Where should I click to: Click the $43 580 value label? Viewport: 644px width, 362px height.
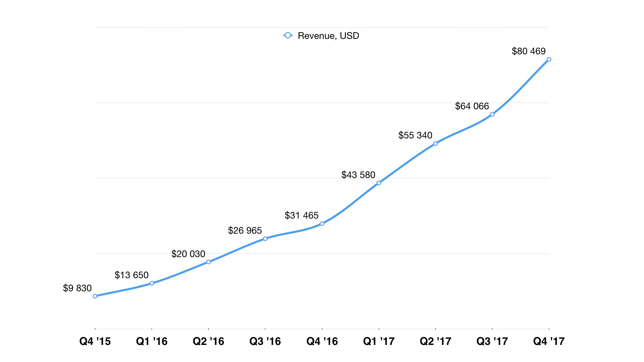pos(358,175)
